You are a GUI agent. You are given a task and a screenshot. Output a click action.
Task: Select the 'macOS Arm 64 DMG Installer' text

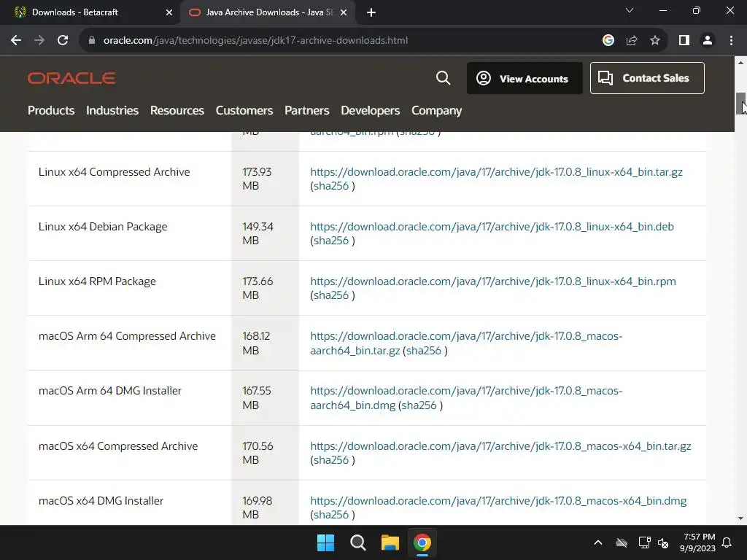[110, 391]
